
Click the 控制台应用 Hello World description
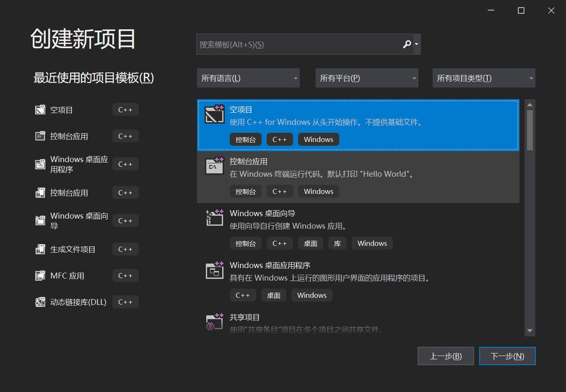(x=323, y=174)
